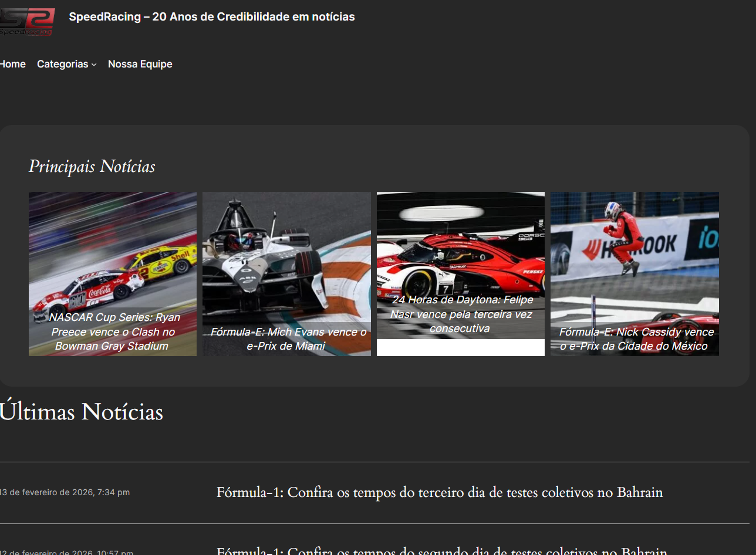Click the driver celebration photo for Cassidy
This screenshot has width=756, height=555.
point(635,246)
